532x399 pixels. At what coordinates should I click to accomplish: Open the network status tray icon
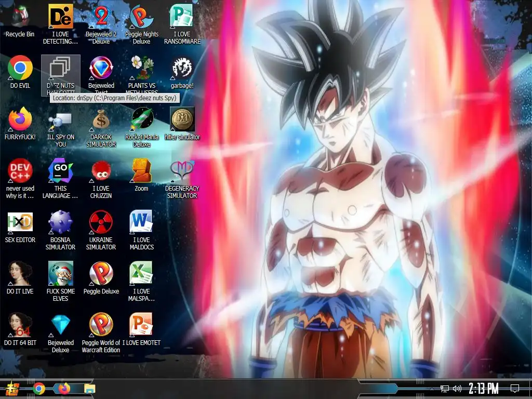(445, 389)
